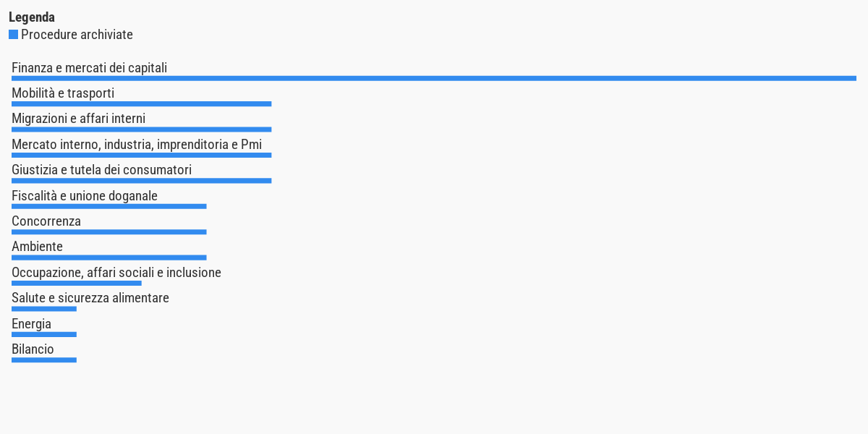
Task: Click the blue Procedure archiviate legend swatch
Action: click(x=13, y=35)
